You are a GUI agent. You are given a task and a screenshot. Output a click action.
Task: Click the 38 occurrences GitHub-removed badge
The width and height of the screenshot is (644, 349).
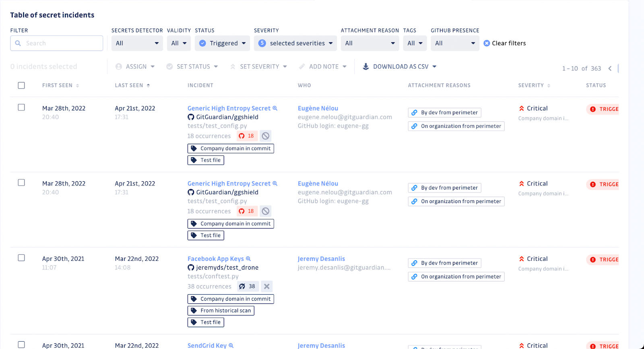247,287
